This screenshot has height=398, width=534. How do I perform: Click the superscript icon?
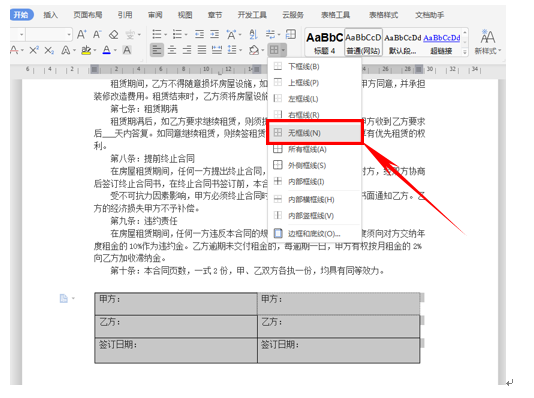tap(34, 51)
